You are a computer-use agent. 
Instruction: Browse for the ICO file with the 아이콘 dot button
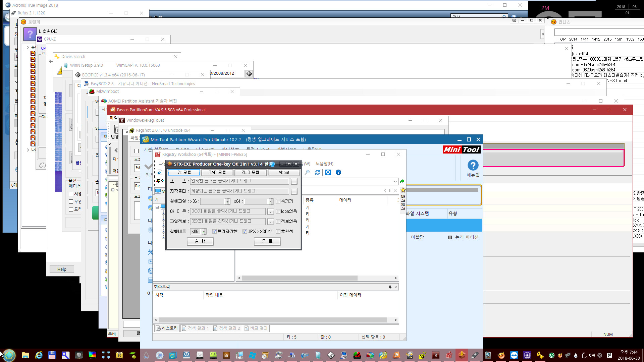(x=270, y=212)
